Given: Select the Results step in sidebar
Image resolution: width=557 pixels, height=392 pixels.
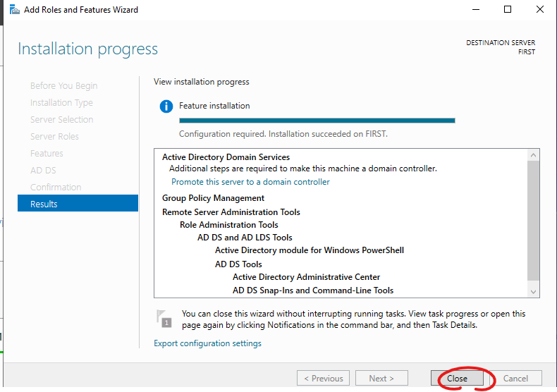Looking at the screenshot, I should pos(78,204).
